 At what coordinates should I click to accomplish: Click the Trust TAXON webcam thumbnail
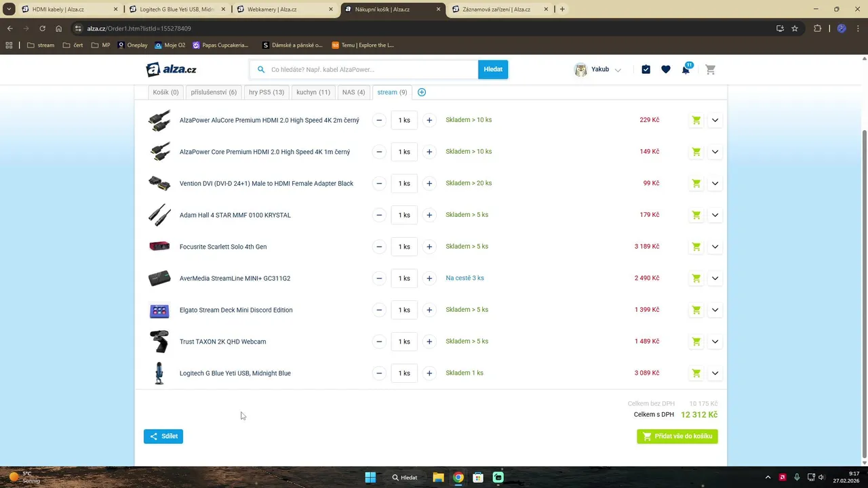pyautogui.click(x=159, y=342)
